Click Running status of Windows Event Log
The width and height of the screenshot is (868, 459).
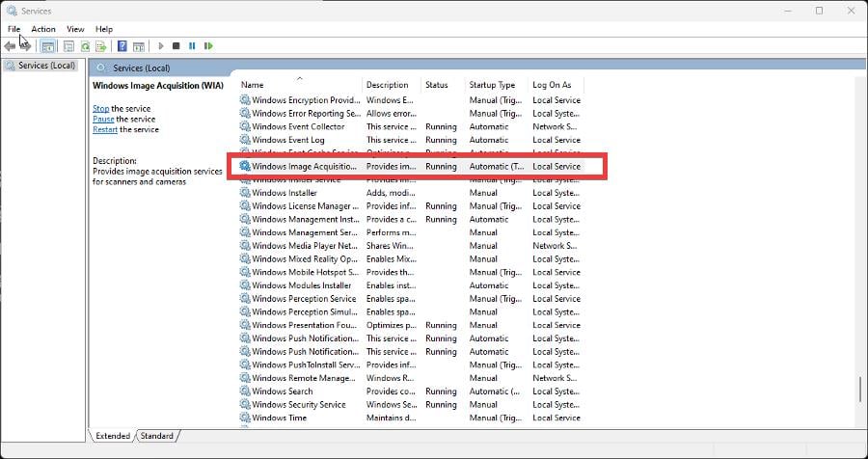[x=441, y=140]
